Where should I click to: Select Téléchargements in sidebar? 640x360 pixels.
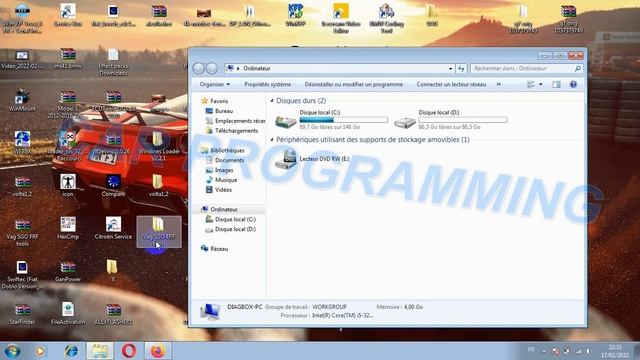click(x=232, y=131)
